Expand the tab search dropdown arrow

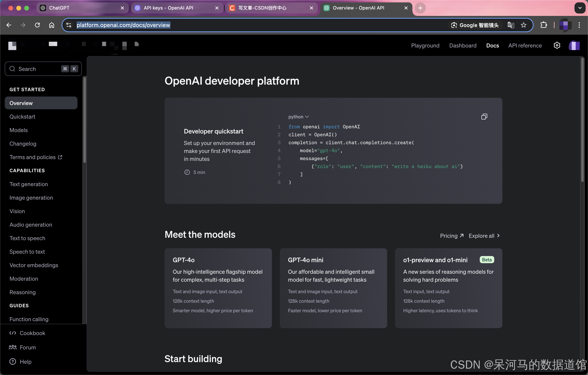tap(580, 8)
